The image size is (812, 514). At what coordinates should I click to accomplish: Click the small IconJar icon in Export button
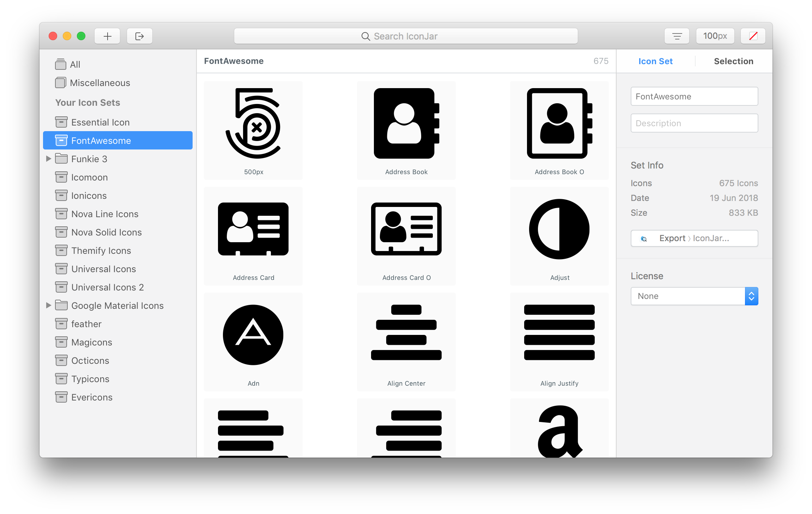pos(644,239)
